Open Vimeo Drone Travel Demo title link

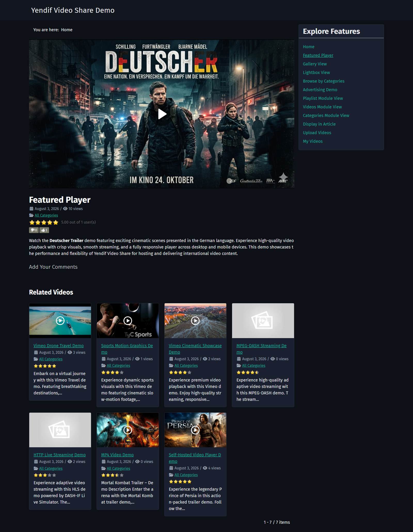[x=59, y=346]
